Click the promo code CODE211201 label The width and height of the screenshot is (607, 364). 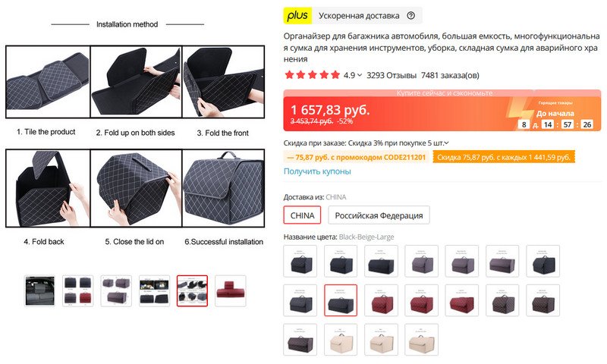(x=356, y=157)
